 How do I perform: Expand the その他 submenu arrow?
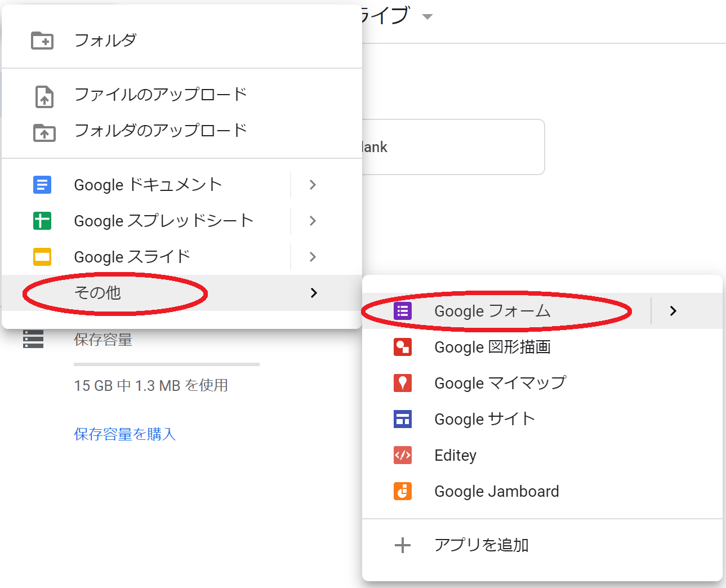(314, 293)
